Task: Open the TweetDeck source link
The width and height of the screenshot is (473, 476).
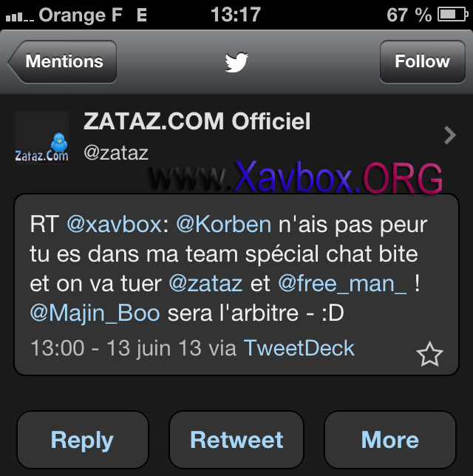Action: [299, 348]
